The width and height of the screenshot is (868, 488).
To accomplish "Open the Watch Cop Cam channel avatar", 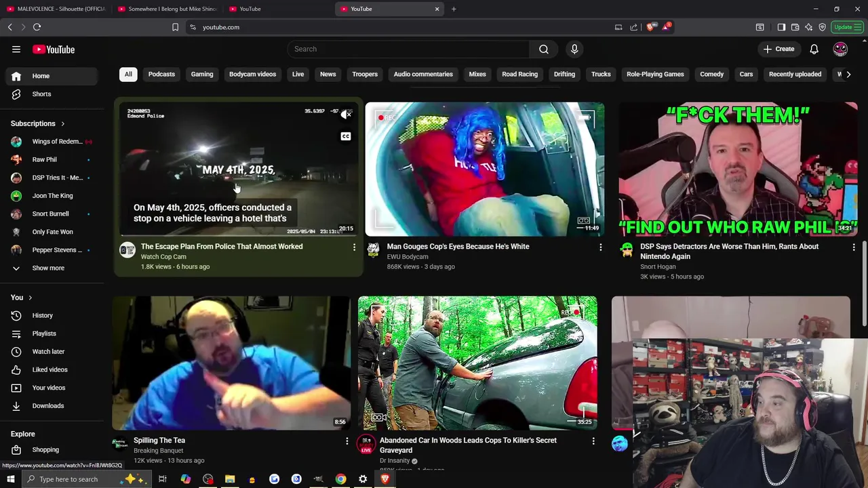I will (127, 250).
